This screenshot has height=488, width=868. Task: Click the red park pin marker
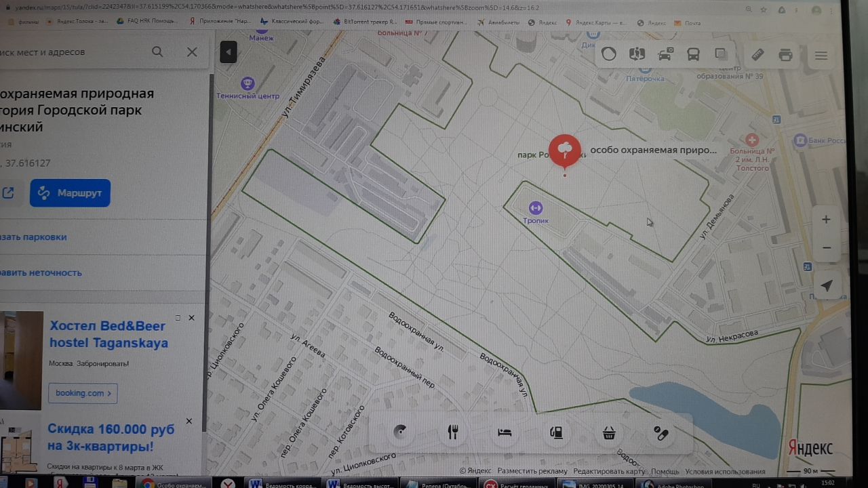pyautogui.click(x=564, y=150)
